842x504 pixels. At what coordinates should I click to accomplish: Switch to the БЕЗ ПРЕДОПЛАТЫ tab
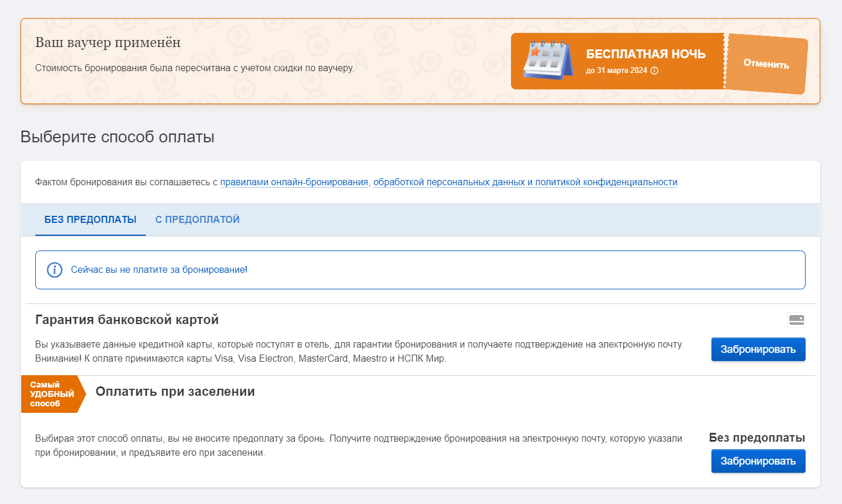click(91, 220)
